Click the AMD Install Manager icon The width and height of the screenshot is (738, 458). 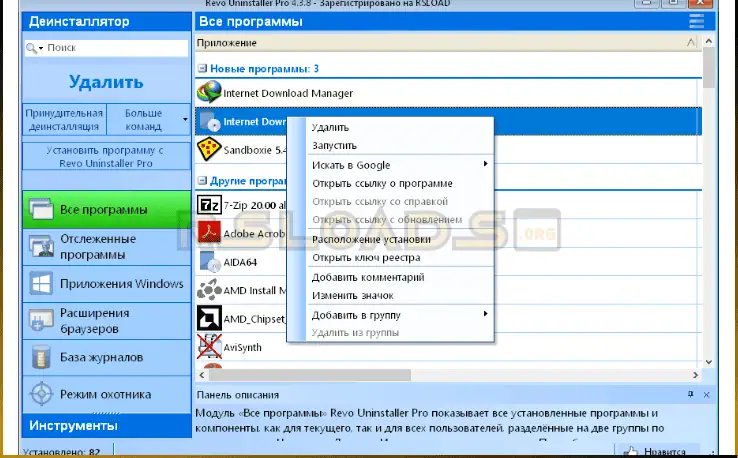point(209,290)
